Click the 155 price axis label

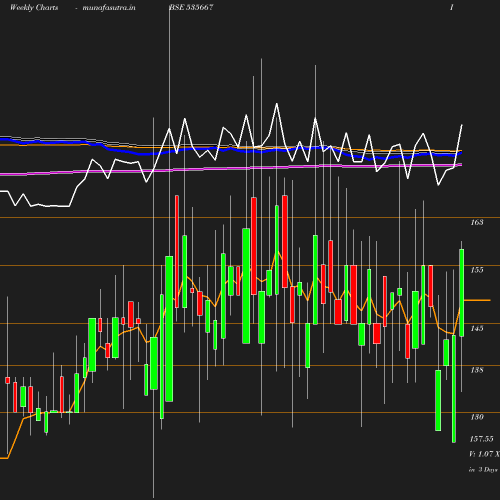477,270
